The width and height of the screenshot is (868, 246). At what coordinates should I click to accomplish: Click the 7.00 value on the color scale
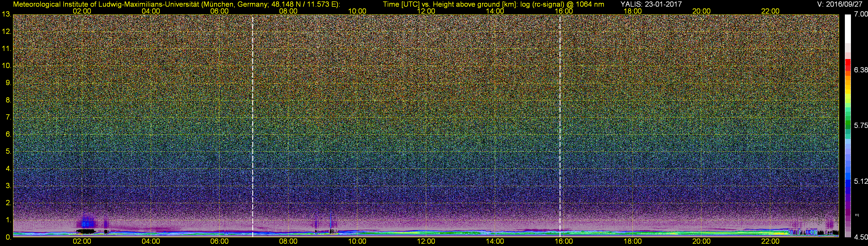[x=860, y=14]
